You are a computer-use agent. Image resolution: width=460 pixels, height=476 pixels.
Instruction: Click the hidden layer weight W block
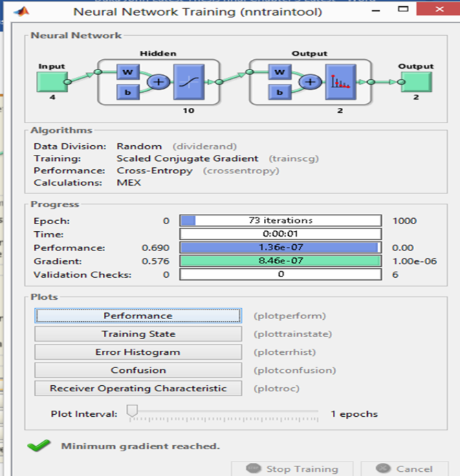pyautogui.click(x=128, y=72)
